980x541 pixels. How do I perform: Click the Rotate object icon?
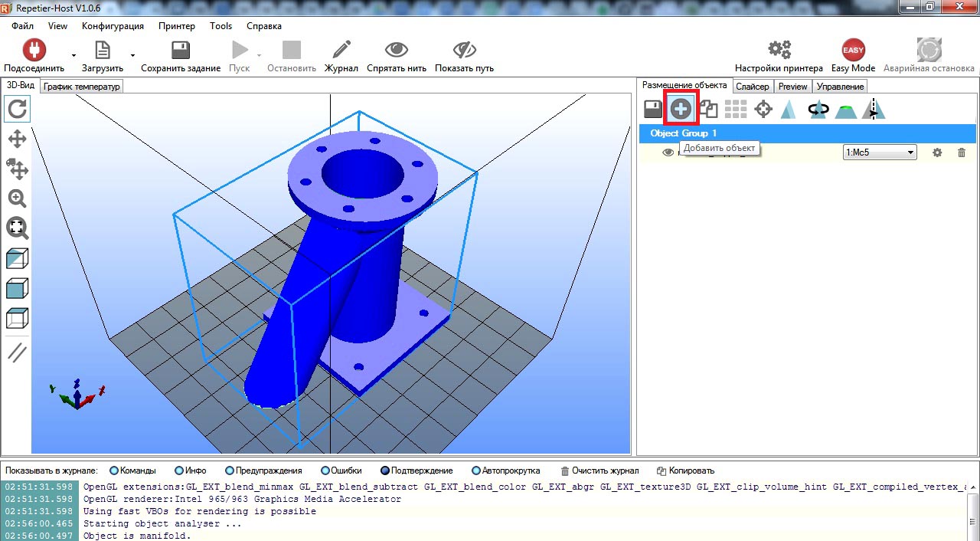click(x=818, y=109)
